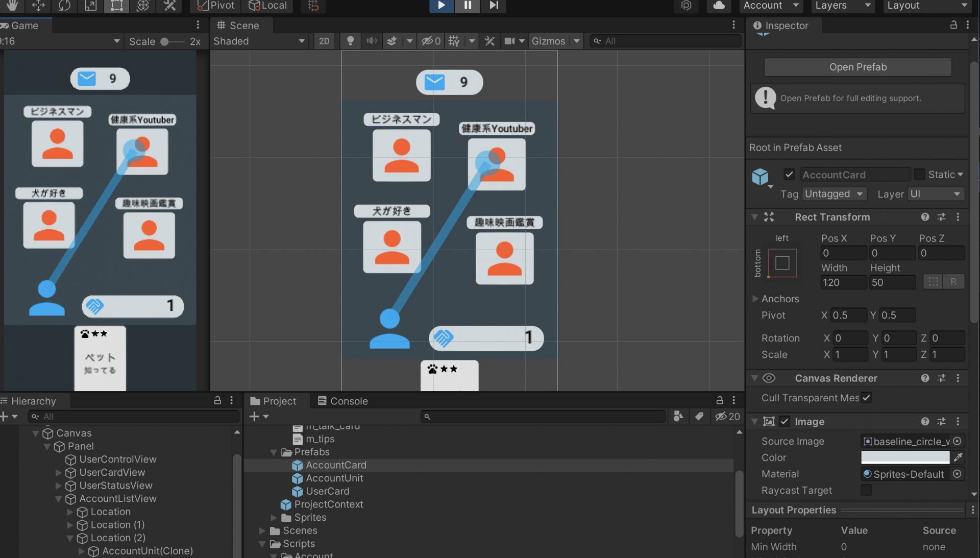Viewport: 980px width, 558px height.
Task: Open Image component help icon
Action: [x=925, y=422]
